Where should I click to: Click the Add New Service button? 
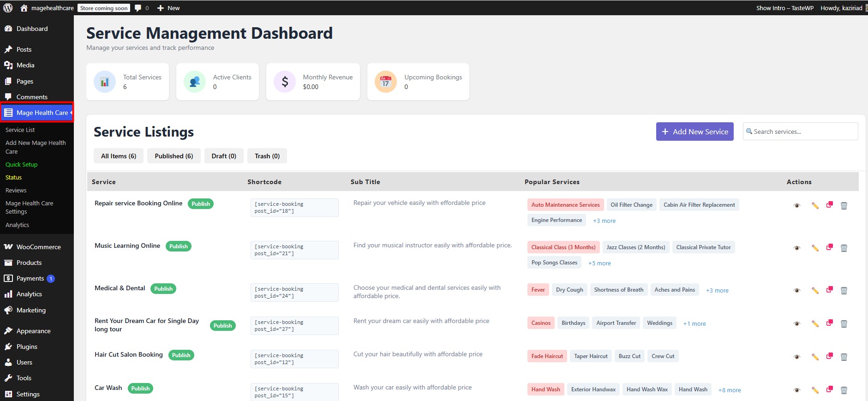694,132
